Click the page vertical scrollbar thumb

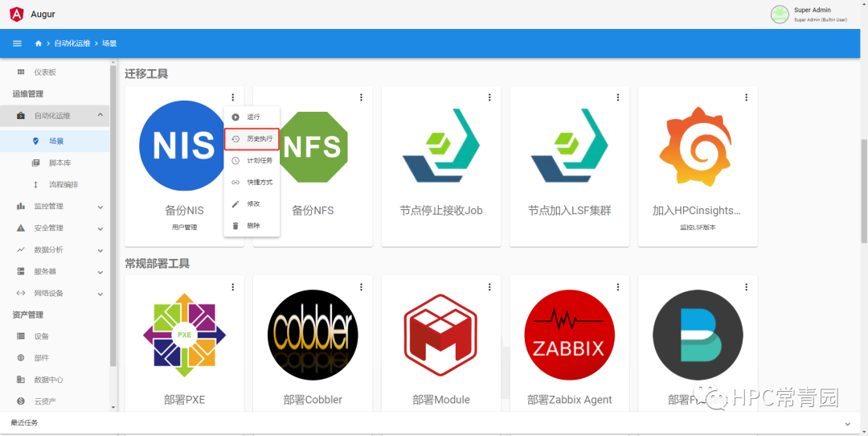tap(864, 191)
